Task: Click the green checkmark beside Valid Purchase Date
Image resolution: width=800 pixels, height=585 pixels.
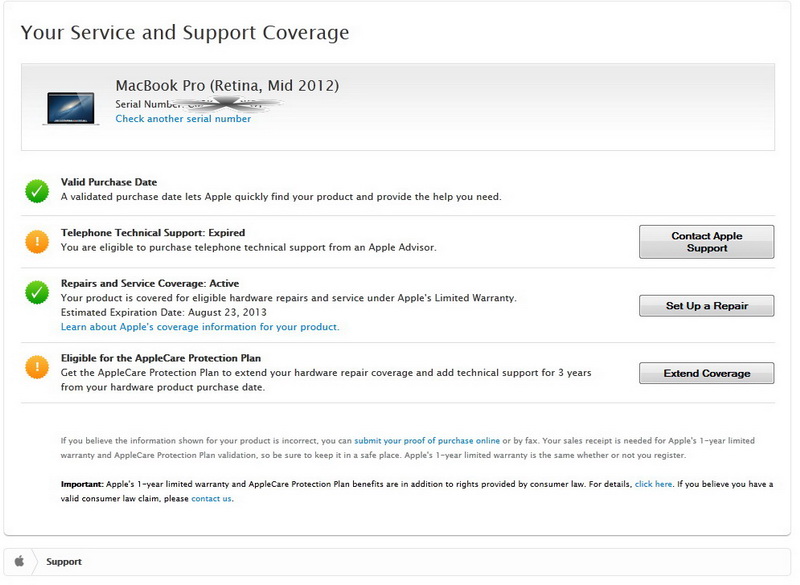Action: pos(37,190)
